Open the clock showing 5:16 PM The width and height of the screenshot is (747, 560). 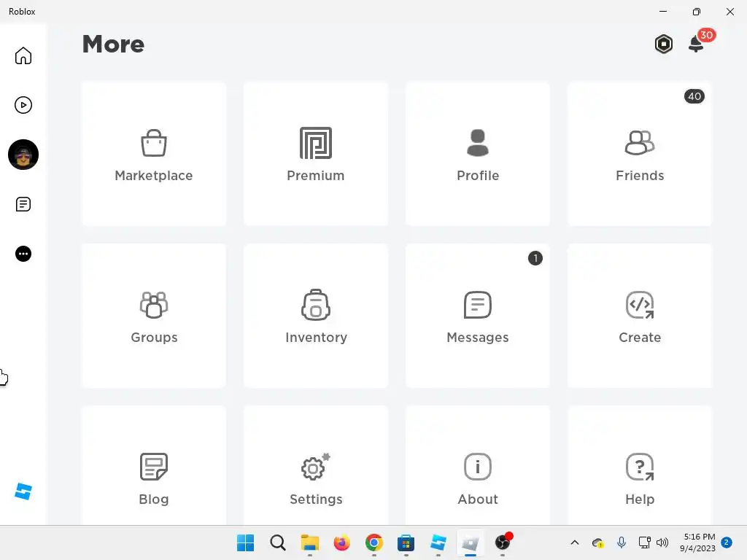pyautogui.click(x=700, y=542)
